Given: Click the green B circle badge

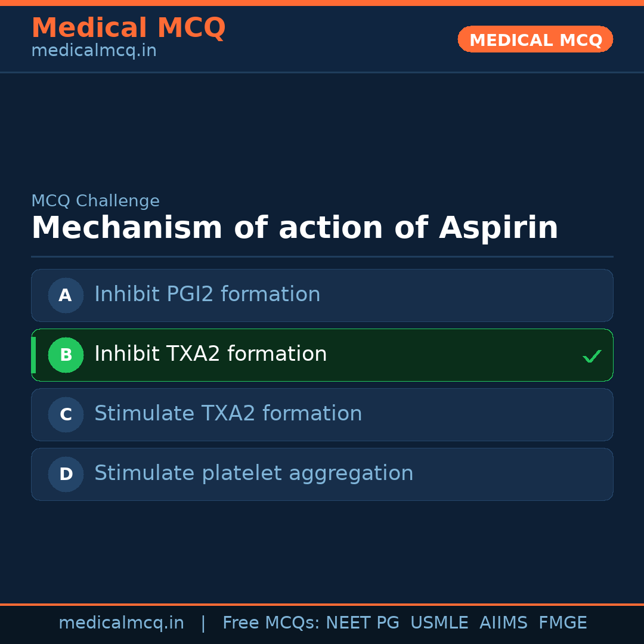Looking at the screenshot, I should 66,355.
